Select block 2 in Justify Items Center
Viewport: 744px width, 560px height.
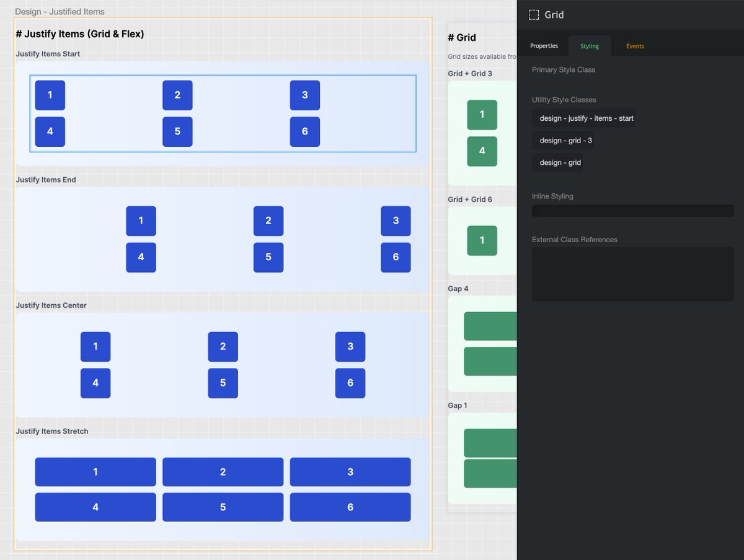point(223,347)
